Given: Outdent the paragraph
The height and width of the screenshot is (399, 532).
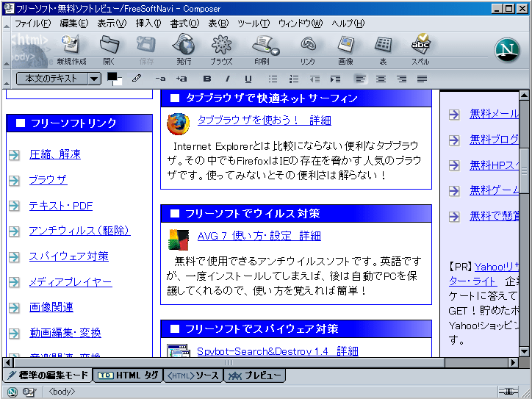Looking at the screenshot, I should click(314, 79).
